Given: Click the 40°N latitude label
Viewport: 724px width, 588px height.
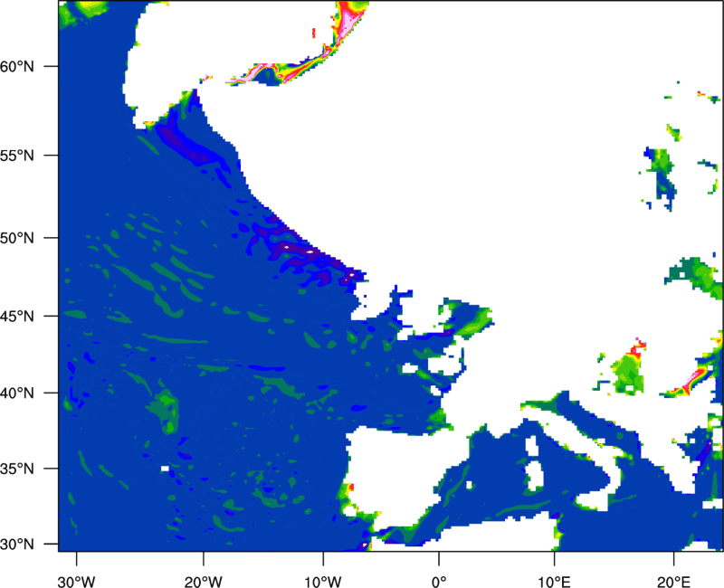Looking at the screenshot, I should [x=17, y=393].
